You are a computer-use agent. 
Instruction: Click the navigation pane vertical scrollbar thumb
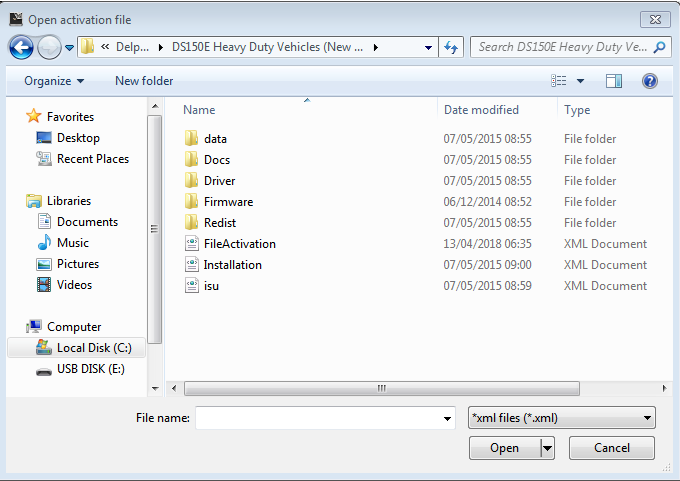(x=154, y=229)
